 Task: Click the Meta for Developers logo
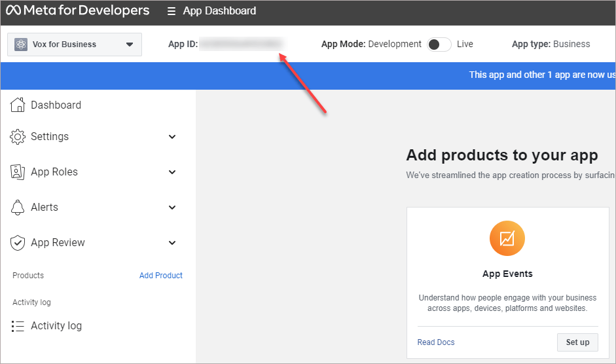click(x=78, y=10)
